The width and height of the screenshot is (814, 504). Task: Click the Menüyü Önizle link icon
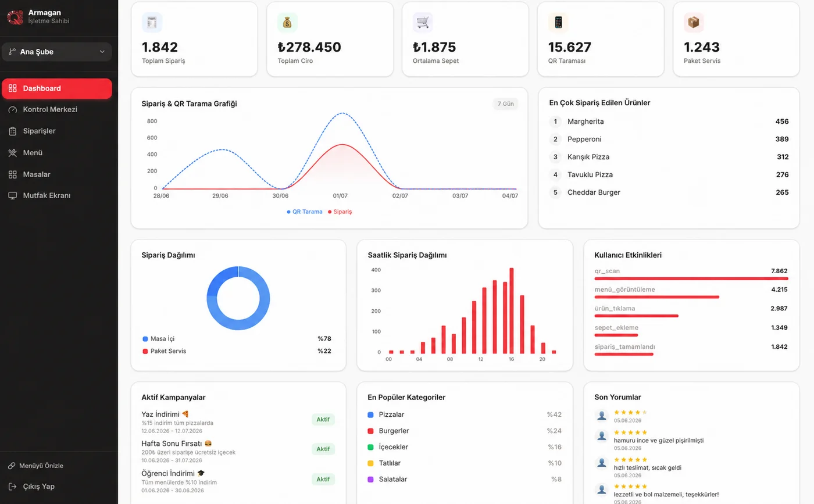click(x=12, y=466)
